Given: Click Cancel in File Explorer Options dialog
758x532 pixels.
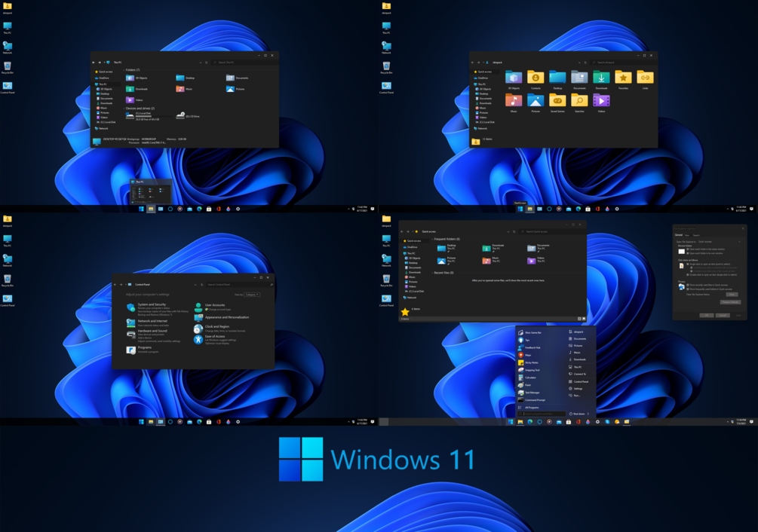Looking at the screenshot, I should click(723, 315).
